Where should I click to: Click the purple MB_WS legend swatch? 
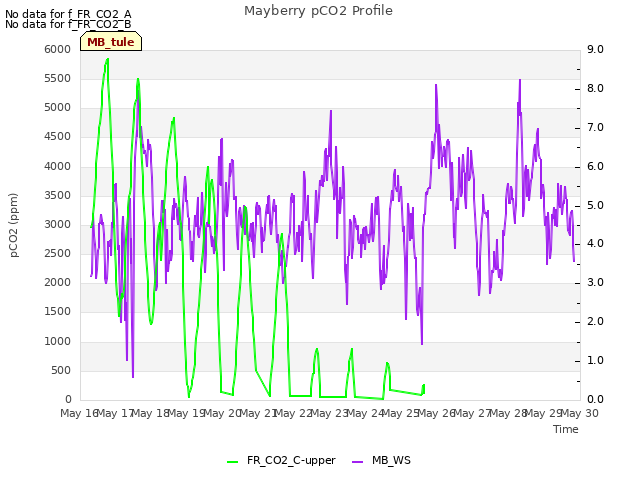[x=357, y=461]
